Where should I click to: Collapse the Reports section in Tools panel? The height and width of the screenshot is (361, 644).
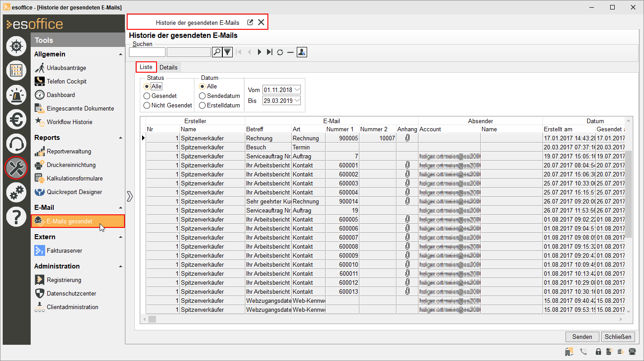120,138
